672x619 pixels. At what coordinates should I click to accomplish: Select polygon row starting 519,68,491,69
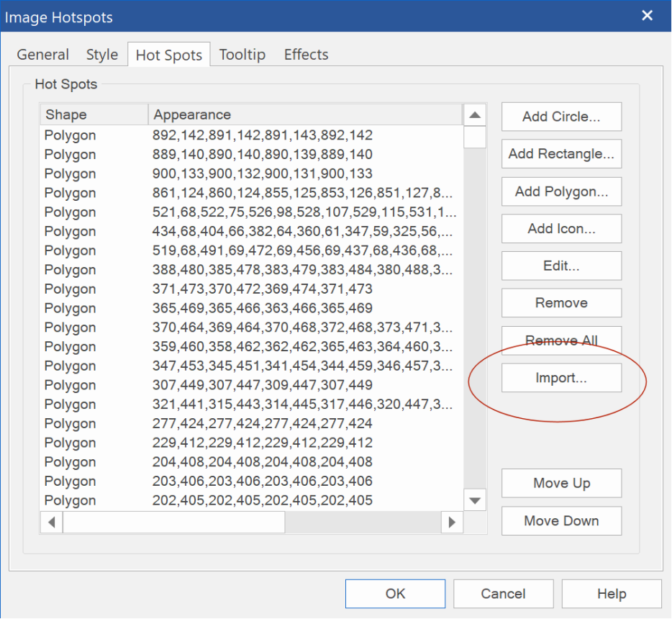[252, 250]
